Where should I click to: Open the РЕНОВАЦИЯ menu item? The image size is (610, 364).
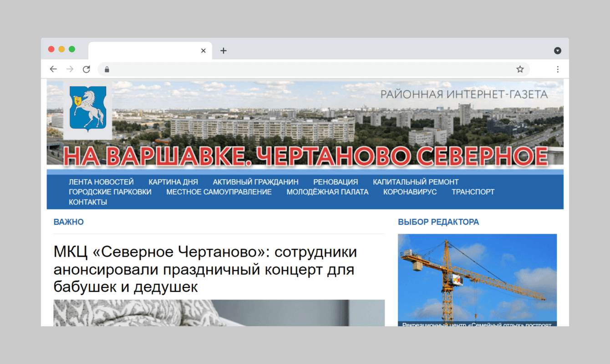pyautogui.click(x=335, y=182)
